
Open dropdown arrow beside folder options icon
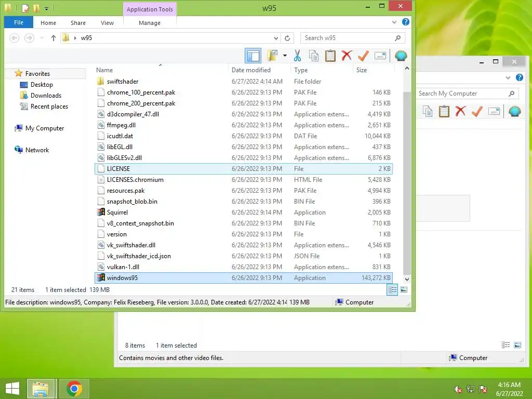[x=285, y=56]
